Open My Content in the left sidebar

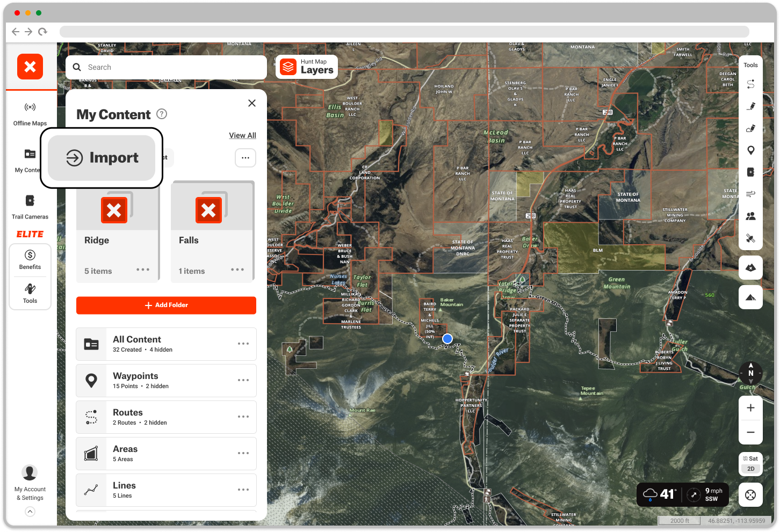(27, 161)
